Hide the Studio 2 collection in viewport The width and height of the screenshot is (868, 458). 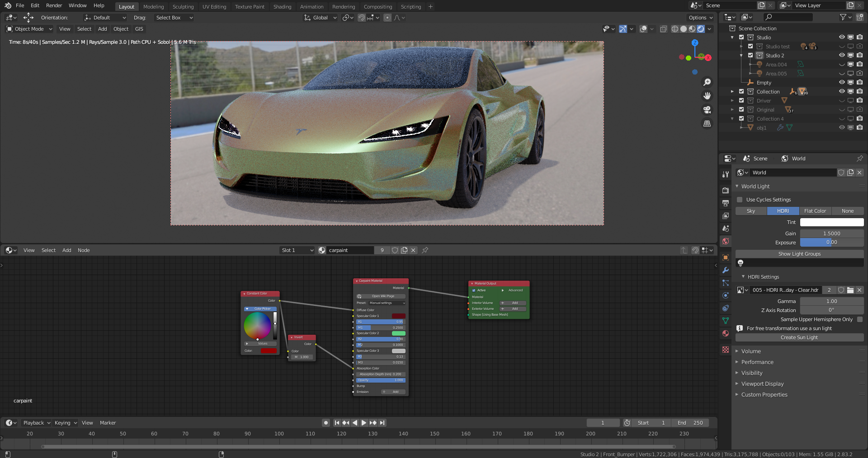point(842,56)
